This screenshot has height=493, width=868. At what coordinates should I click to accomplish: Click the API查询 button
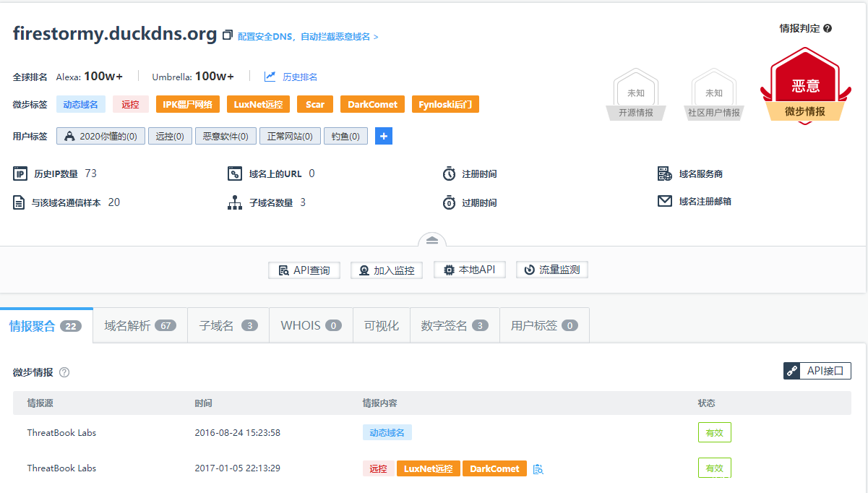pos(304,270)
